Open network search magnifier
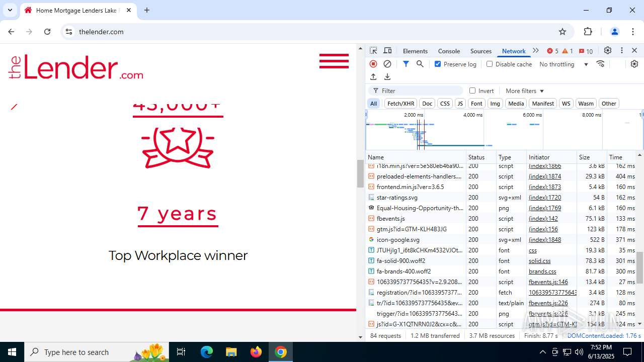Viewport: 644px width, 362px height. (420, 64)
